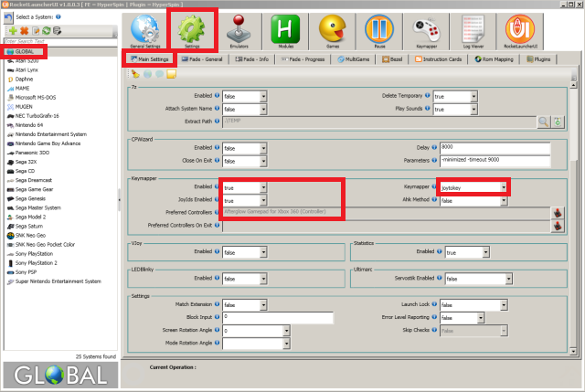Click the joystick icon next to Preferred Controllers
Image resolution: width=585 pixels, height=392 pixels.
(558, 213)
